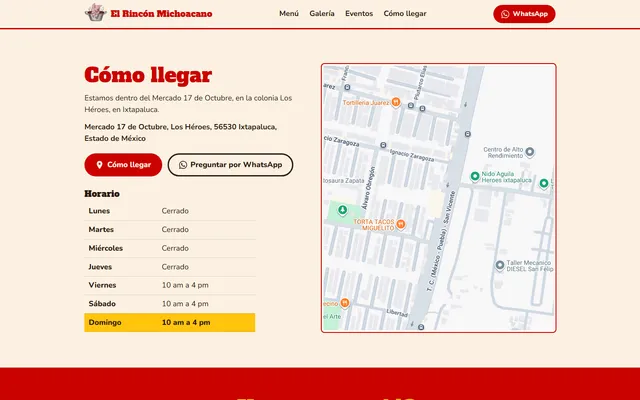Click the Lunes row in Horario
Image resolution: width=640 pixels, height=400 pixels.
pyautogui.click(x=170, y=211)
